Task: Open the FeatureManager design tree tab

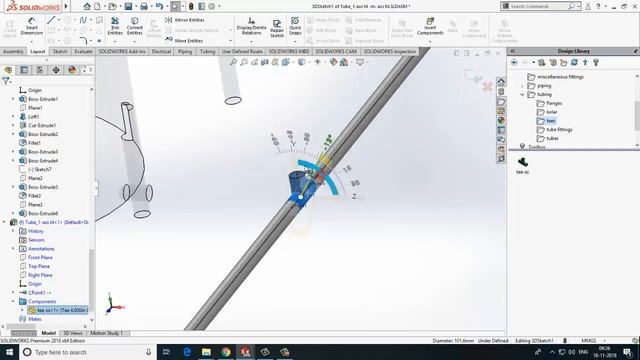Action: pyautogui.click(x=8, y=70)
